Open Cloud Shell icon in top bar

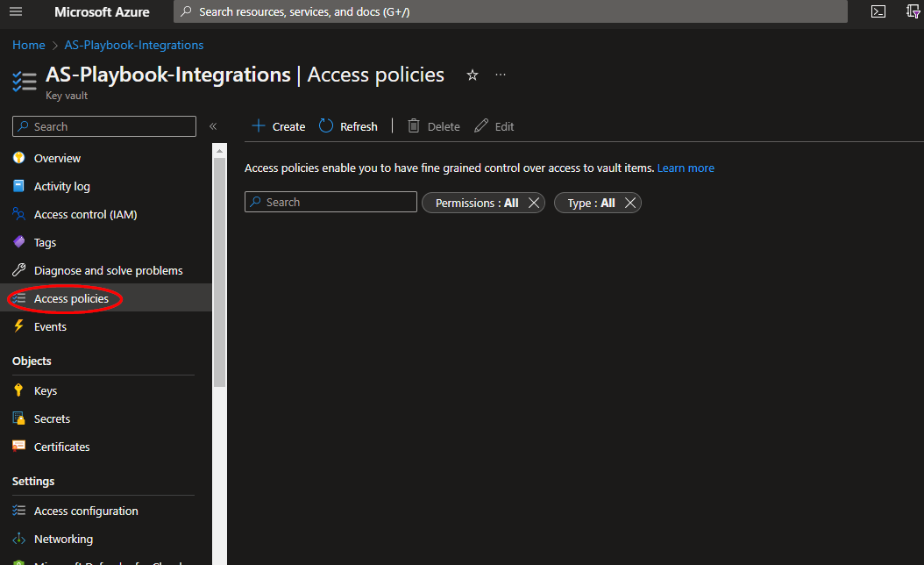878,11
